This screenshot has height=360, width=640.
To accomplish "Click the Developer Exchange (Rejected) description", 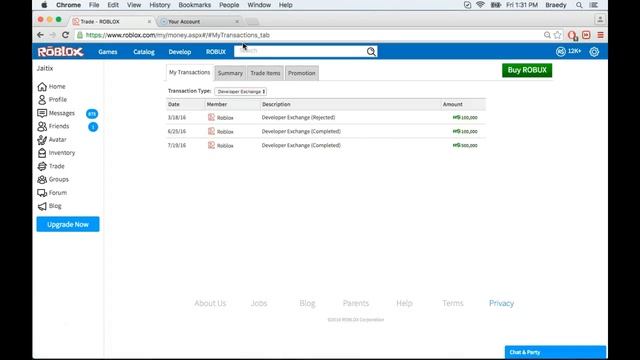I will point(298,118).
